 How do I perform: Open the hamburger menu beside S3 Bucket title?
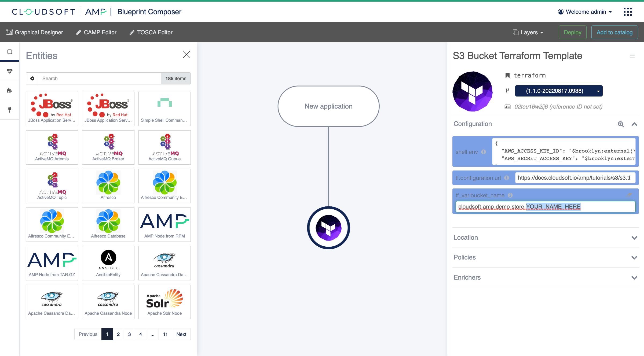click(x=632, y=56)
